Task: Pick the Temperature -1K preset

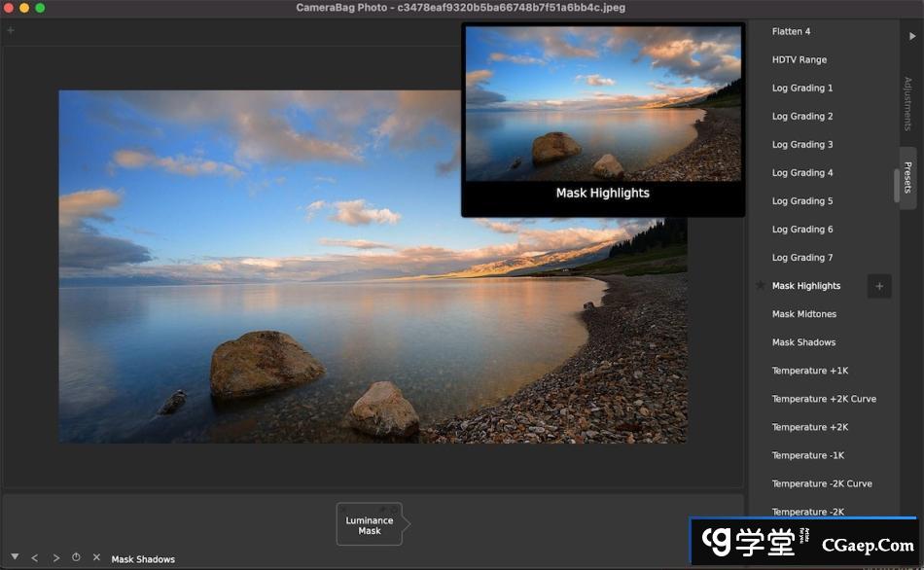Action: pos(808,455)
